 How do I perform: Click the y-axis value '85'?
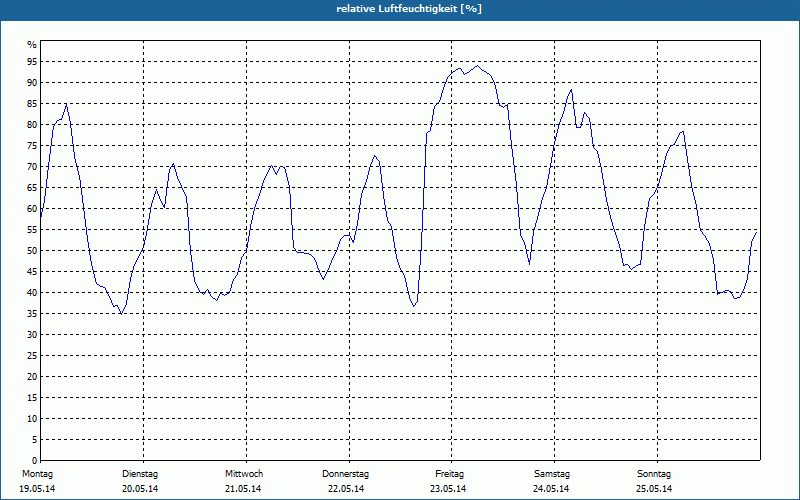(x=32, y=104)
